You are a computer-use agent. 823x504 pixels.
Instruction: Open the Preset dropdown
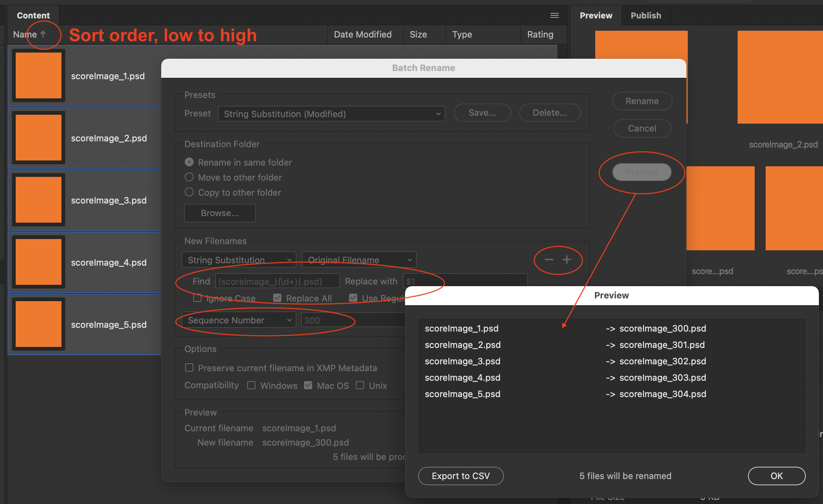click(x=331, y=114)
